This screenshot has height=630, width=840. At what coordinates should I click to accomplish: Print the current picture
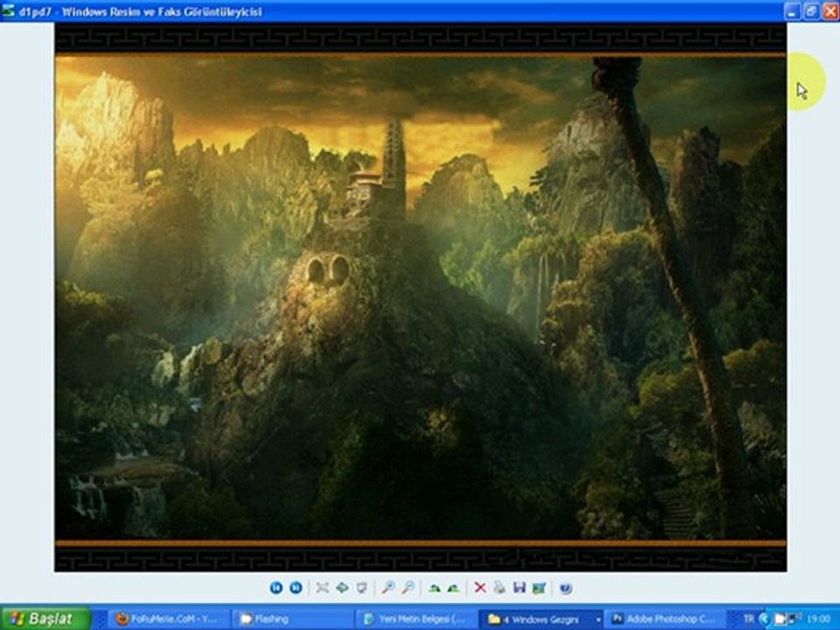(x=500, y=588)
